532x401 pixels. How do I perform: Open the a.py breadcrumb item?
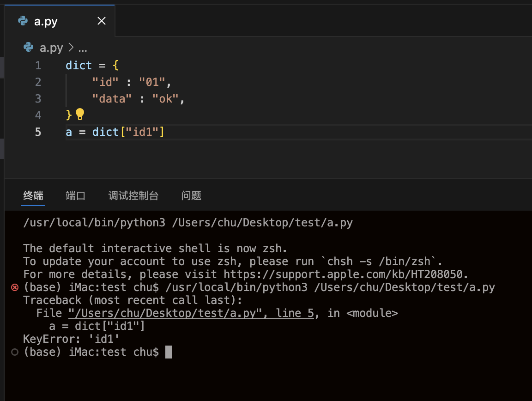tap(51, 48)
